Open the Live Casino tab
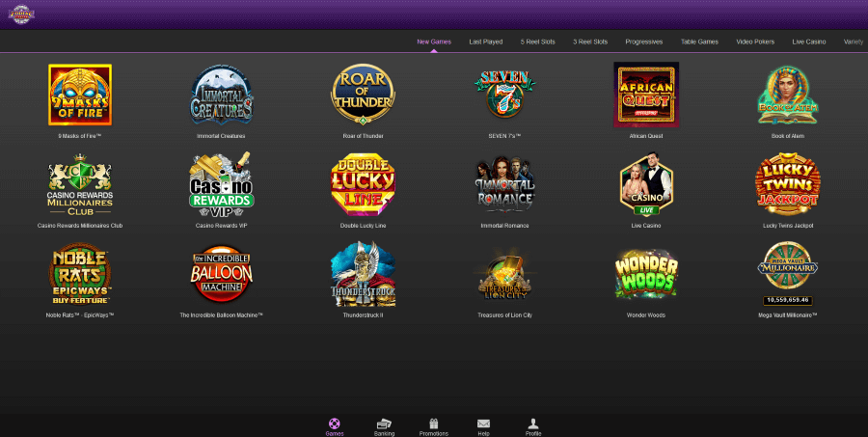 (809, 41)
